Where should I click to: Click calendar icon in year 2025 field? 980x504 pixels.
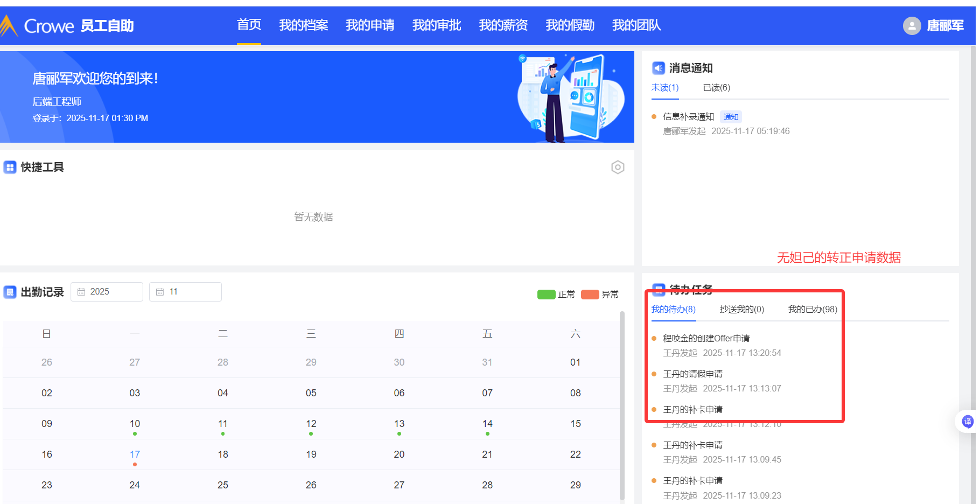81,292
